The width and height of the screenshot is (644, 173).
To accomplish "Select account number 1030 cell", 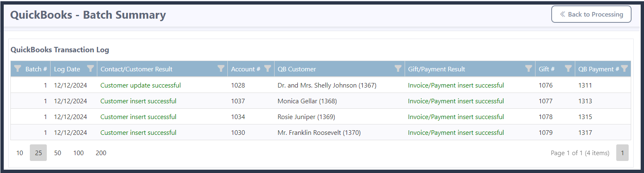I will coord(238,133).
